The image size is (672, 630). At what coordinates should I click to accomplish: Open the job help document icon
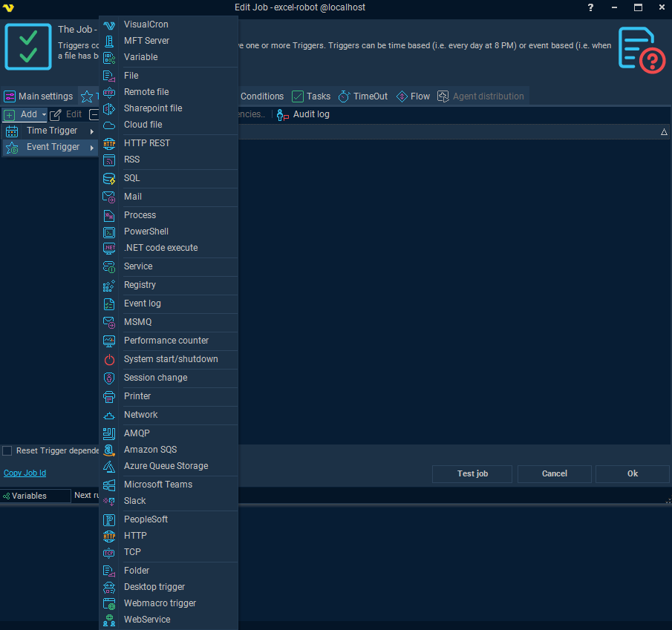641,49
